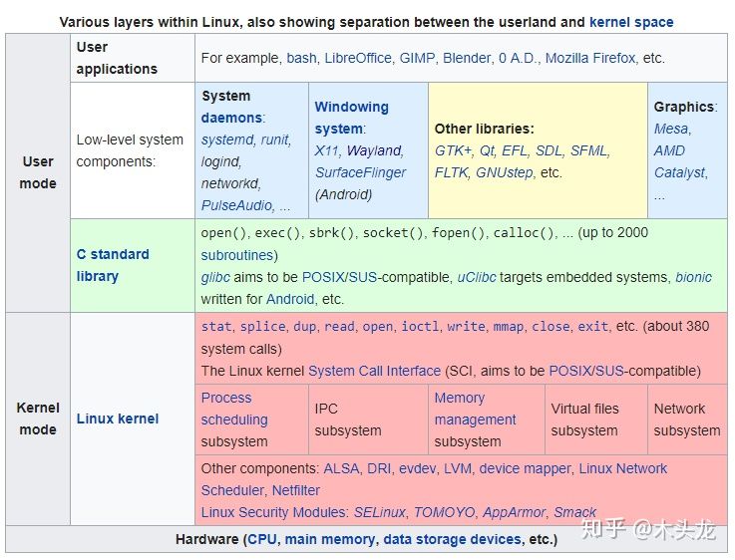This screenshot has width=735, height=560.
Task: Follow the bionic link
Action: (693, 277)
